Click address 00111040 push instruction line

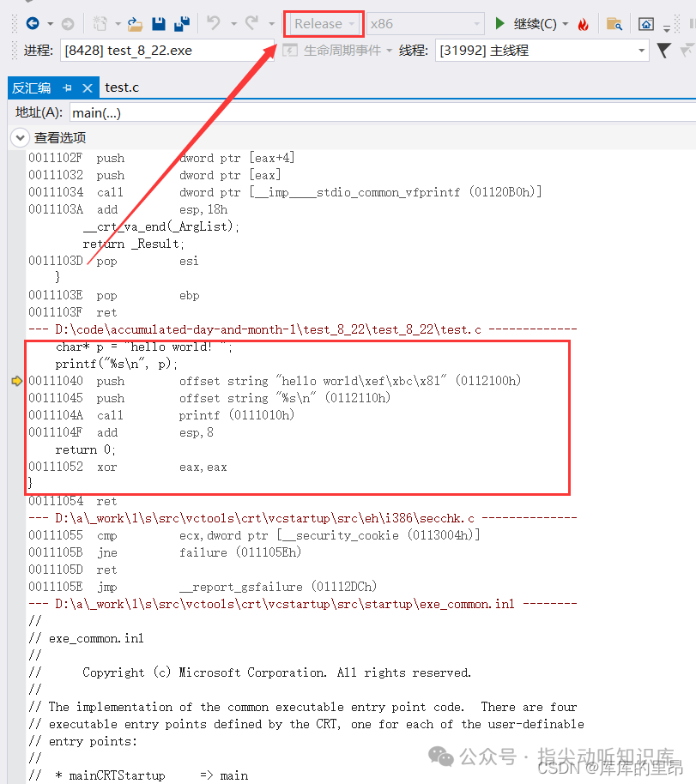click(275, 381)
